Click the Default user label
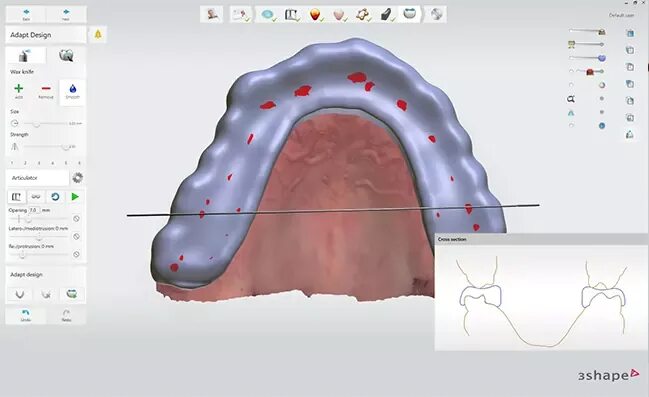 pos(621,15)
